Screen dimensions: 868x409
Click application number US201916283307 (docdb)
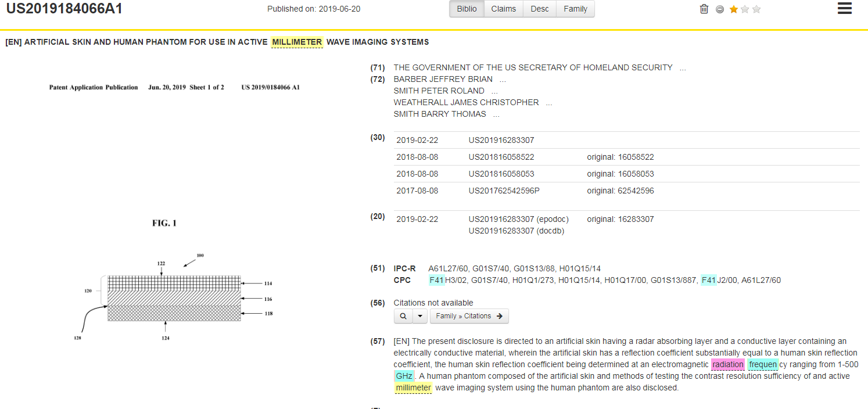point(516,231)
